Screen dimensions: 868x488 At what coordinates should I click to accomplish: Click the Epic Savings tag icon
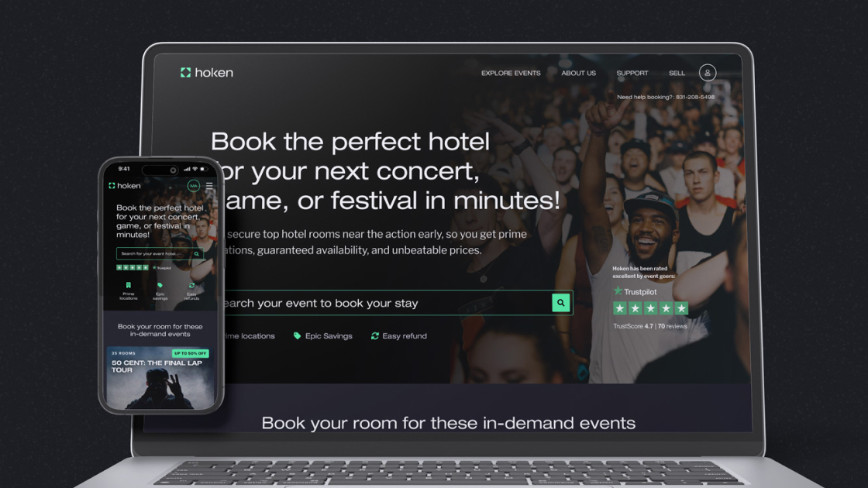click(298, 336)
